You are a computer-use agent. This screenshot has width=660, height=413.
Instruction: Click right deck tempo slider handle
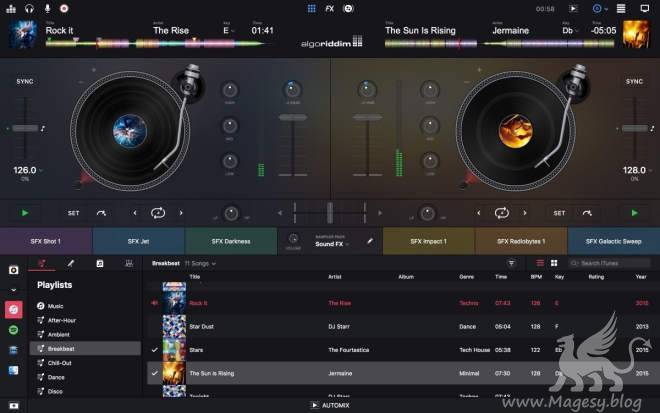click(635, 128)
